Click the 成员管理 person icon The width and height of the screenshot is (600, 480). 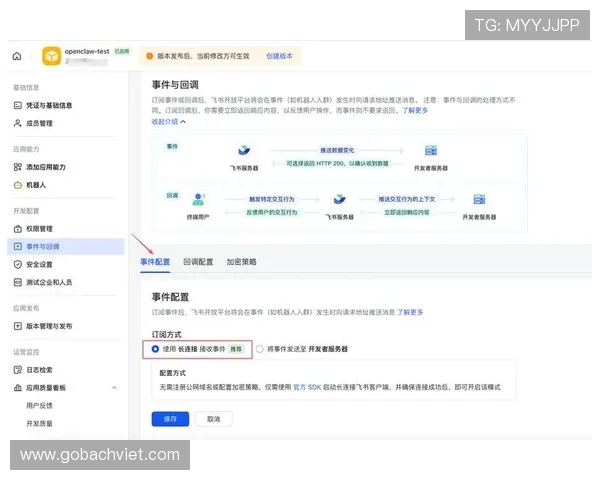coord(18,123)
